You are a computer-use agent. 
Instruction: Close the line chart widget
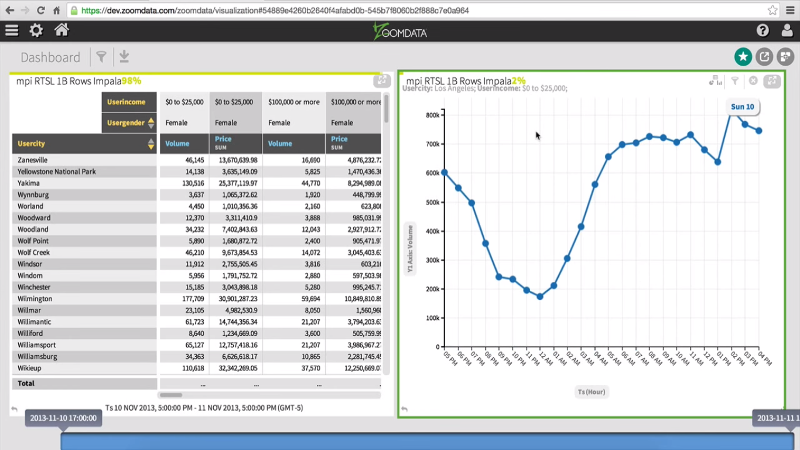point(753,81)
